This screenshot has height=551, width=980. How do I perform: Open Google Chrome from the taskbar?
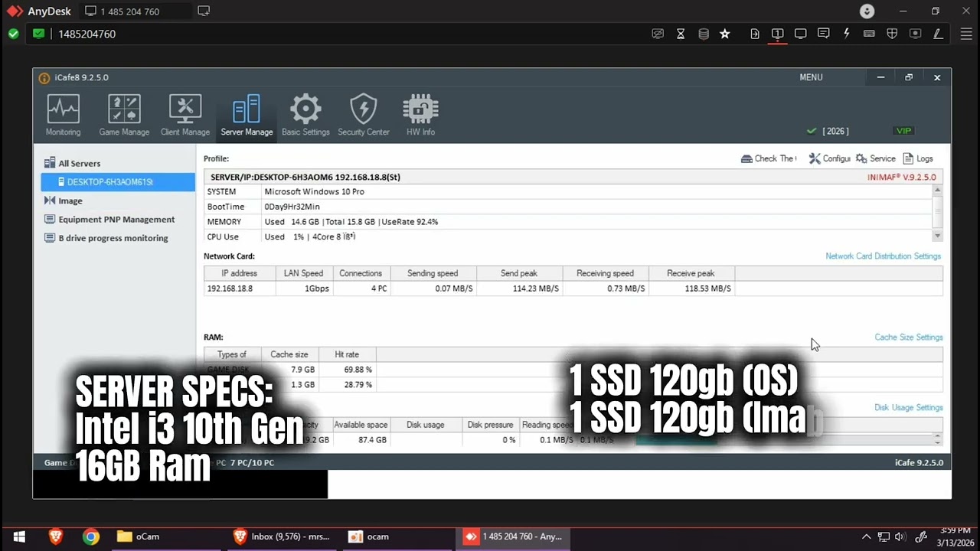pos(91,536)
